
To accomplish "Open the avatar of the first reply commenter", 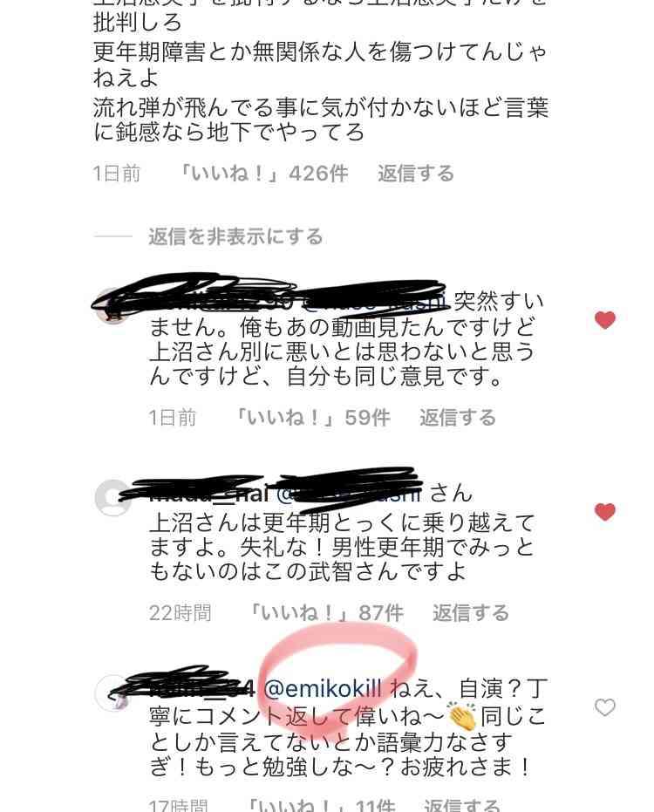I will coord(113,307).
